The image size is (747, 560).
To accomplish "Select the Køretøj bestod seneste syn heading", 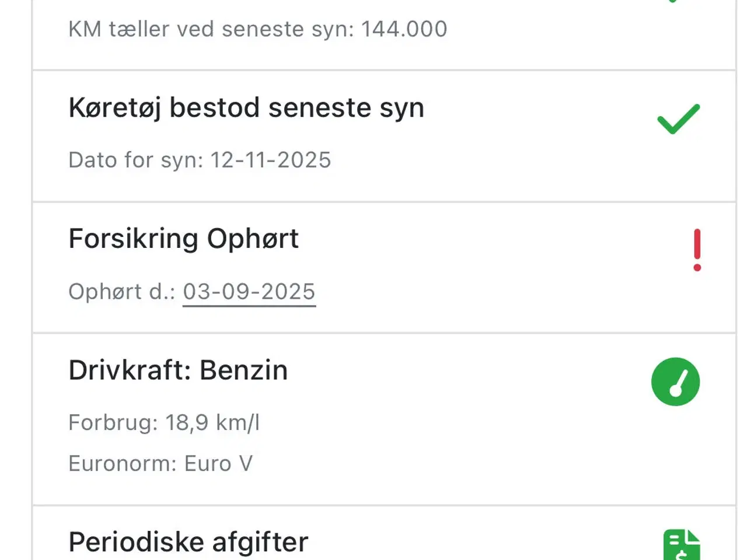I will (x=246, y=108).
